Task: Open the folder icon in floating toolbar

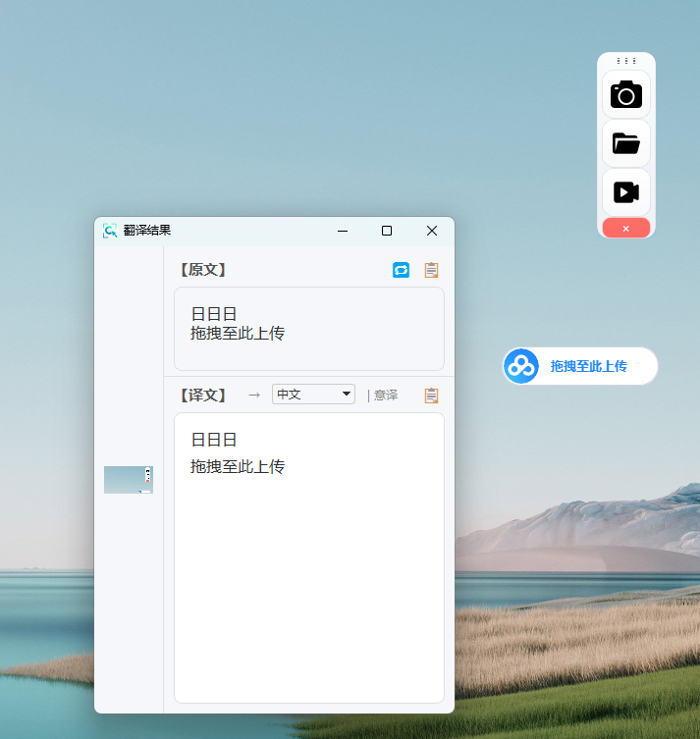Action: click(x=626, y=143)
